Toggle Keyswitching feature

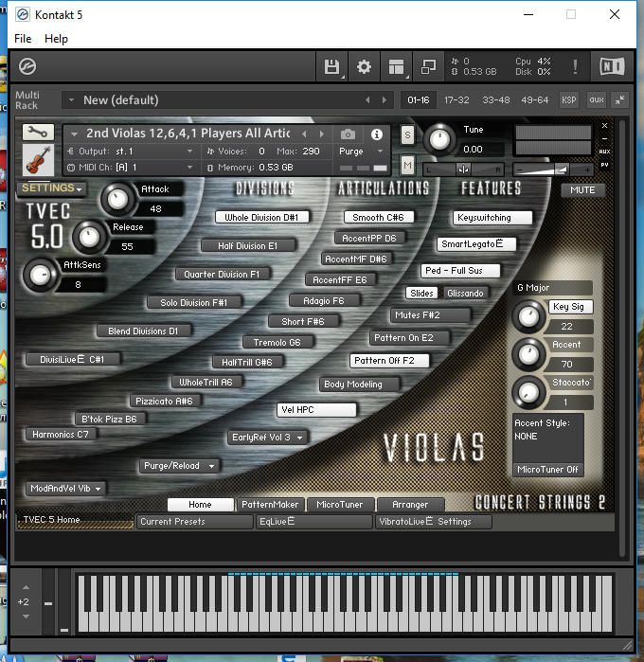(x=492, y=218)
